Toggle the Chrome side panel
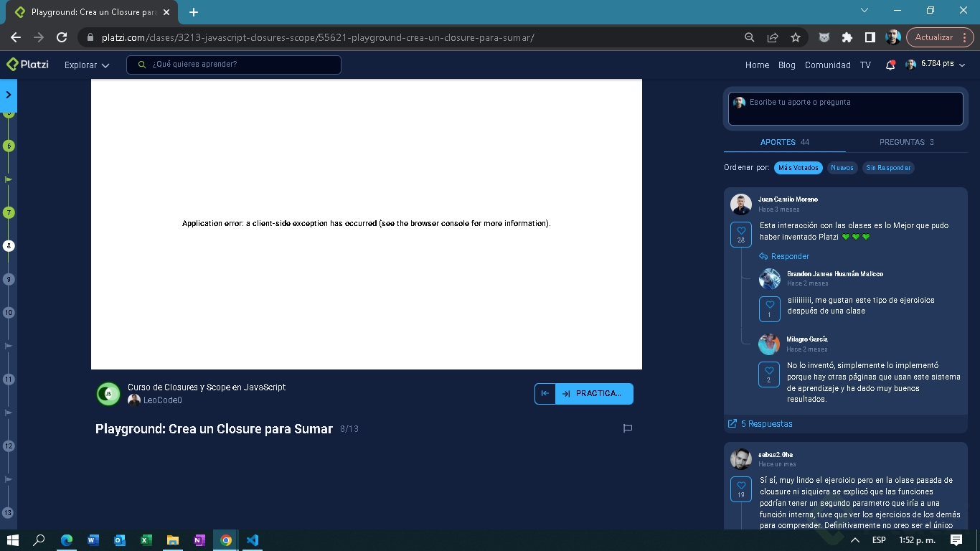The height and width of the screenshot is (551, 980). click(x=870, y=37)
